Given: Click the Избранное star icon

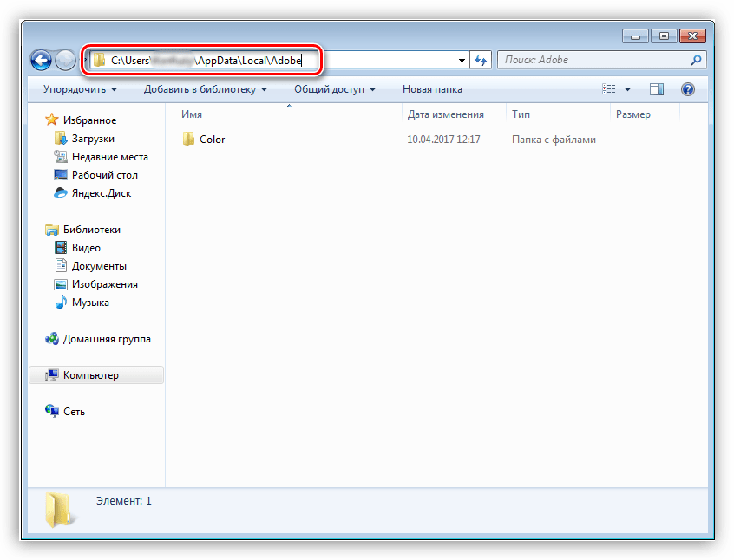Looking at the screenshot, I should pos(52,120).
